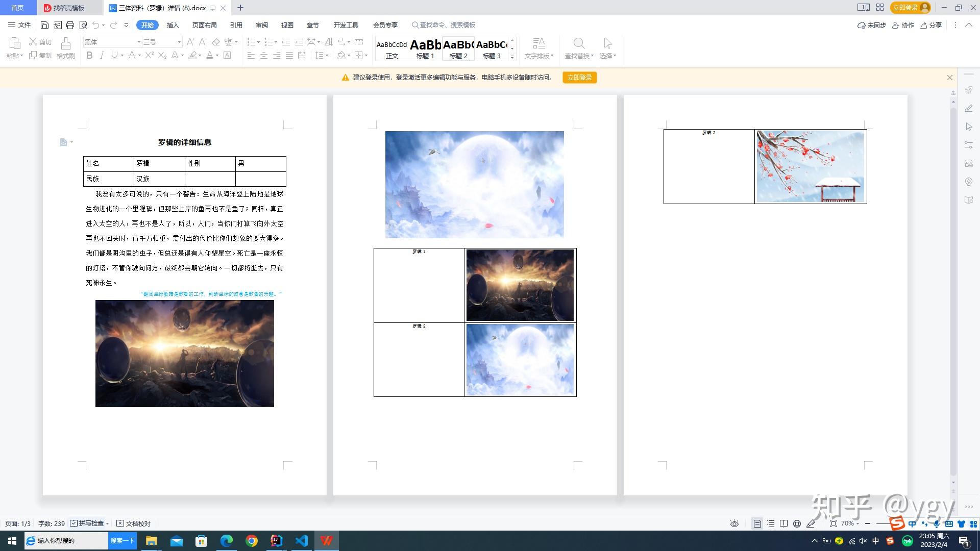Expand the font name dropdown

[x=139, y=42]
